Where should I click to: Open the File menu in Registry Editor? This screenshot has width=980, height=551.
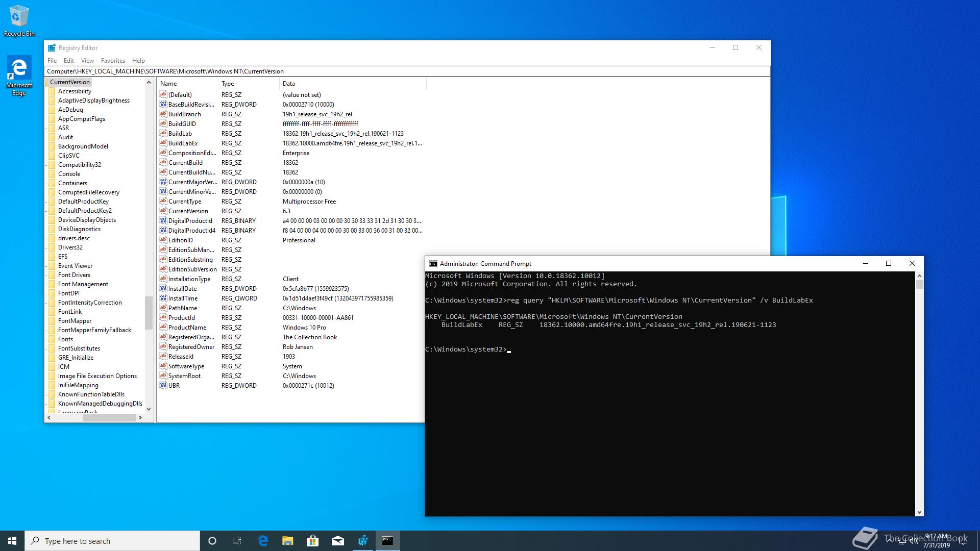pyautogui.click(x=52, y=61)
